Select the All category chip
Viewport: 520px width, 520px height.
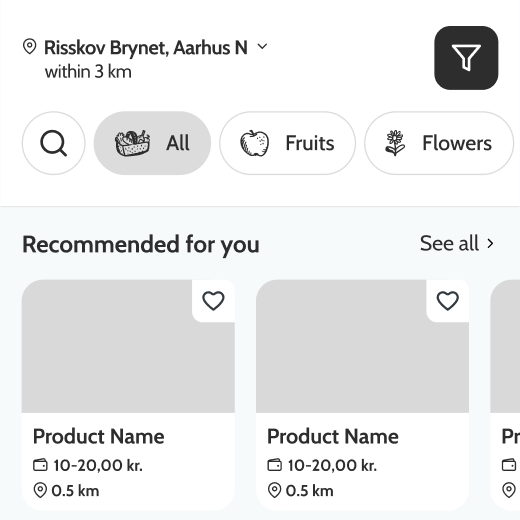point(152,143)
